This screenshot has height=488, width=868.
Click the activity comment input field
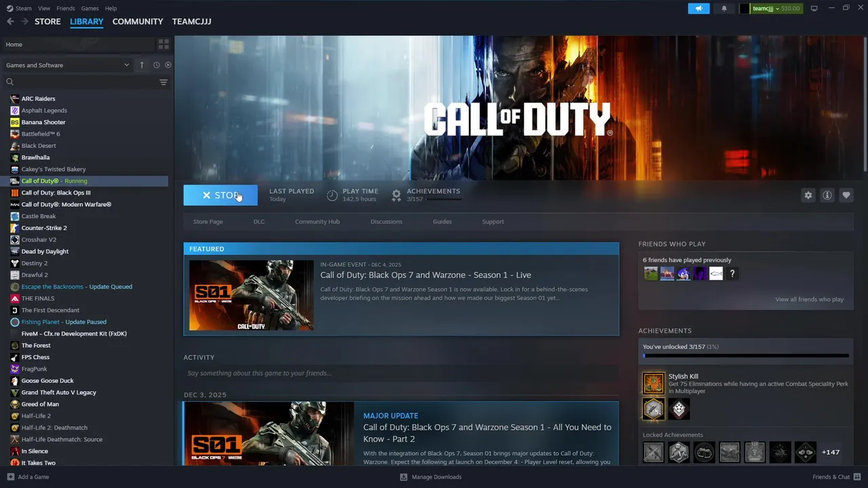401,373
